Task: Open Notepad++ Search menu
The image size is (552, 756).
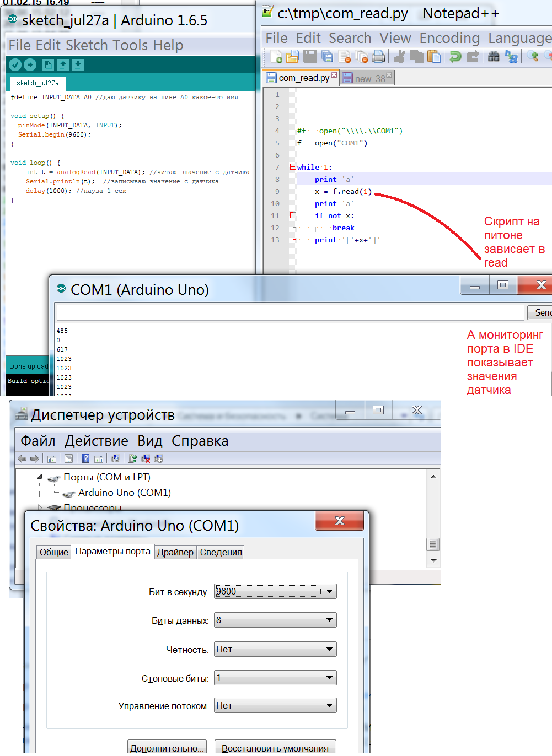Action: click(x=350, y=38)
